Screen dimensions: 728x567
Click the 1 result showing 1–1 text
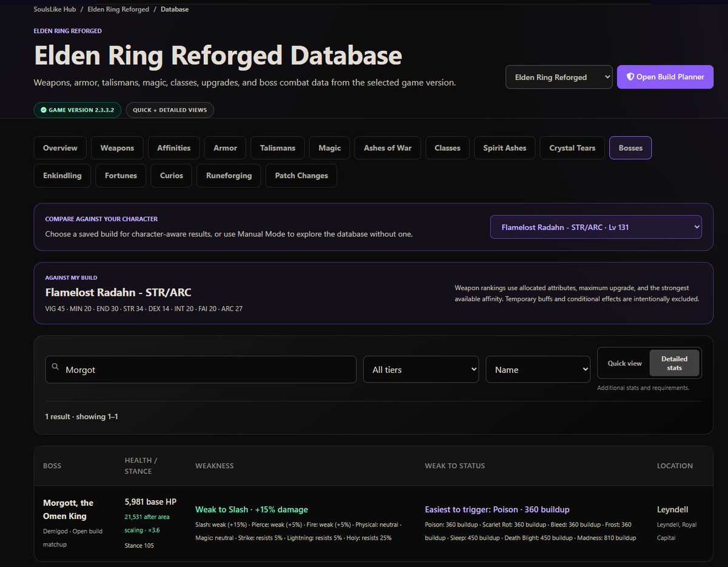tap(81, 417)
